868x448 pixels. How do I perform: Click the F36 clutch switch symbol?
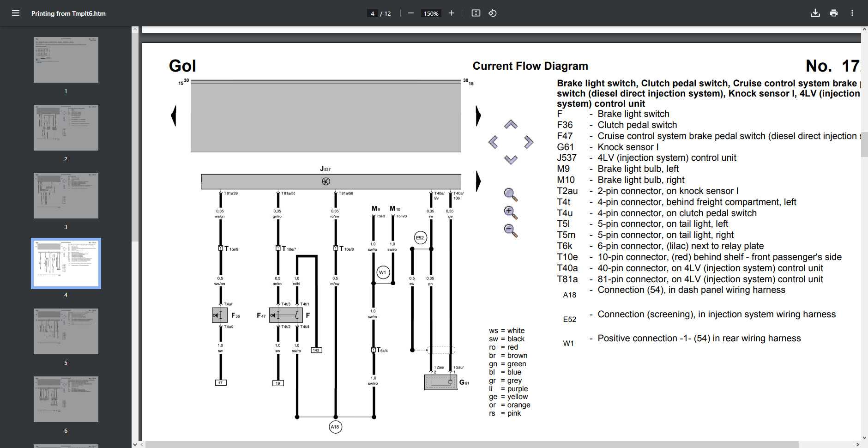tap(220, 315)
